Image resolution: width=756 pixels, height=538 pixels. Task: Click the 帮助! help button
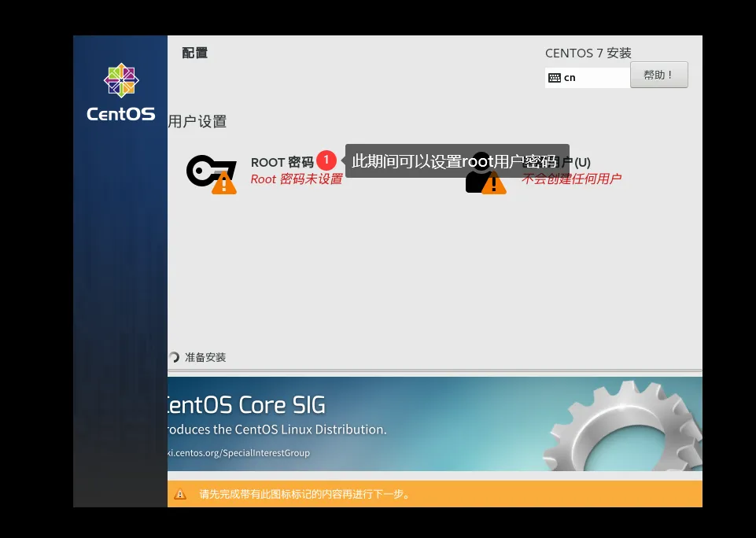point(658,75)
